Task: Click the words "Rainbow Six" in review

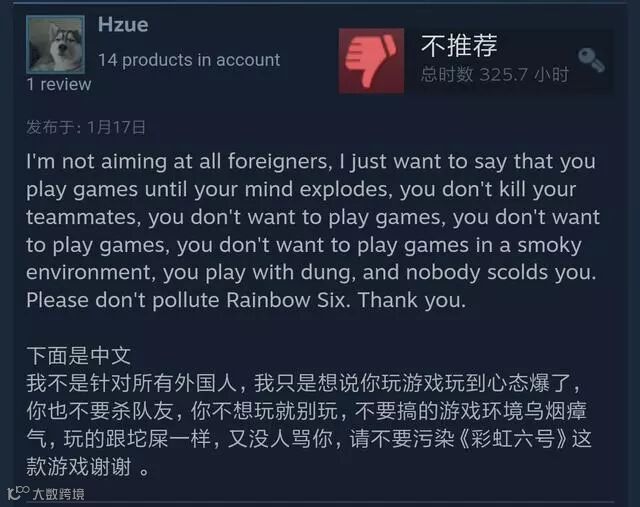Action: pos(288,300)
